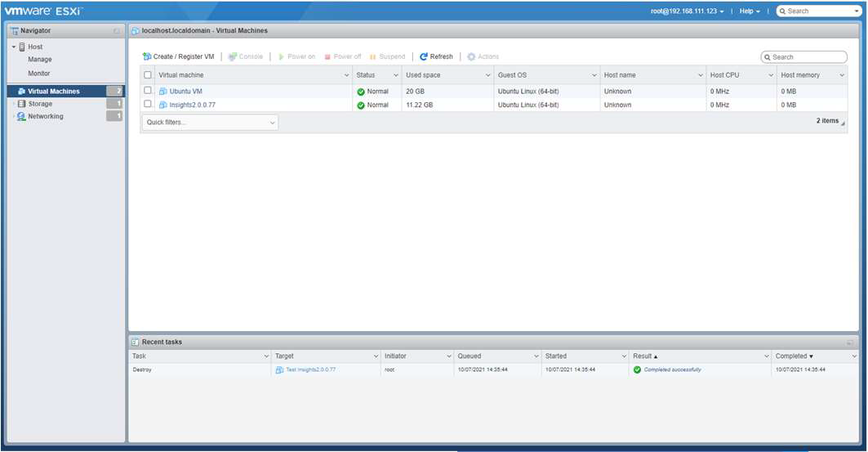Open the Guest OS column dropdown arrow

pos(594,75)
